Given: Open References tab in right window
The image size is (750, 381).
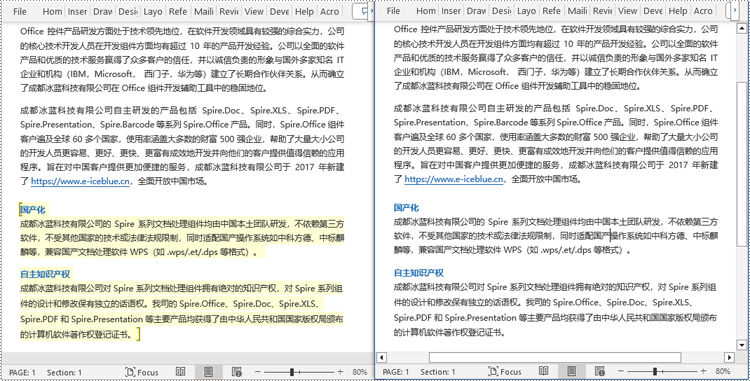Looking at the screenshot, I should (x=552, y=11).
